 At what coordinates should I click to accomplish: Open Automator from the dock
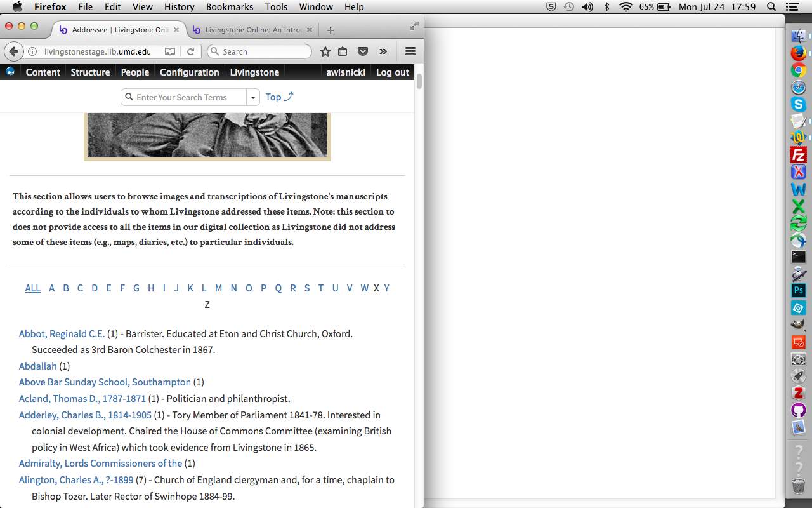tap(798, 274)
